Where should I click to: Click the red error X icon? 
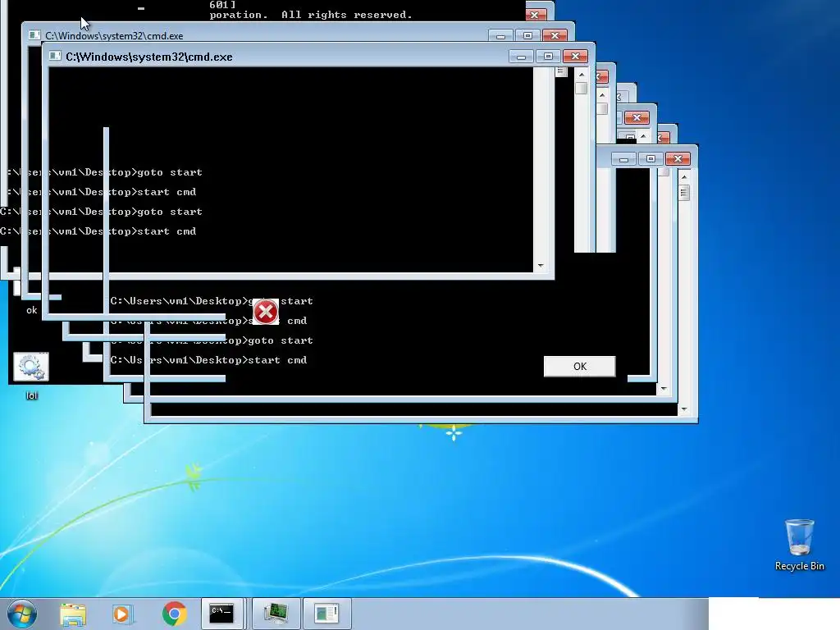(x=265, y=312)
